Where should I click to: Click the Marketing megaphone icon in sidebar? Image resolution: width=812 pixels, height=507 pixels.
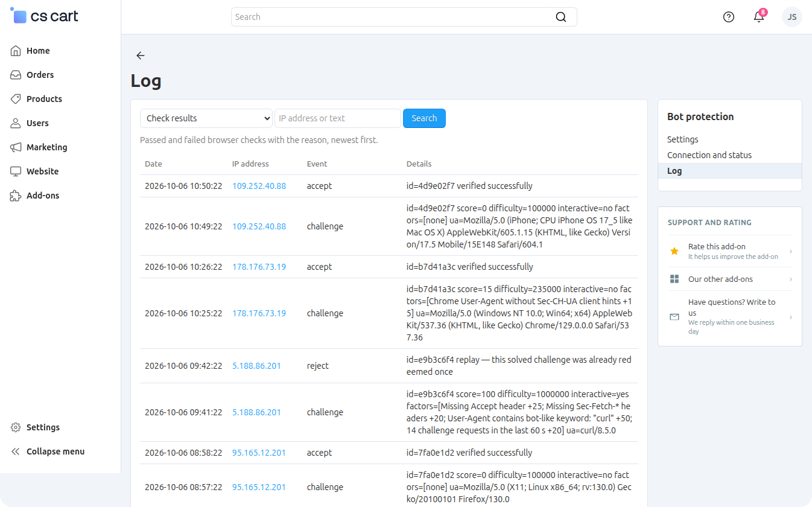point(16,147)
